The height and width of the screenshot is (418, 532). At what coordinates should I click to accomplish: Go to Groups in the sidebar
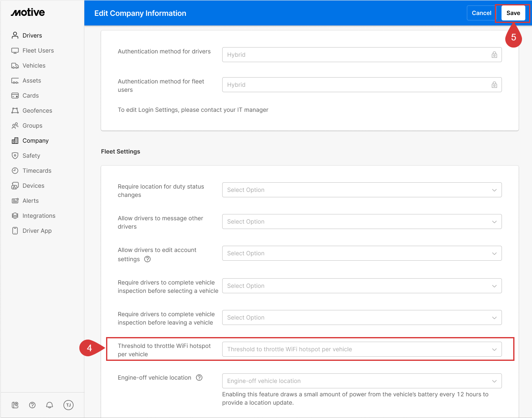(x=33, y=126)
